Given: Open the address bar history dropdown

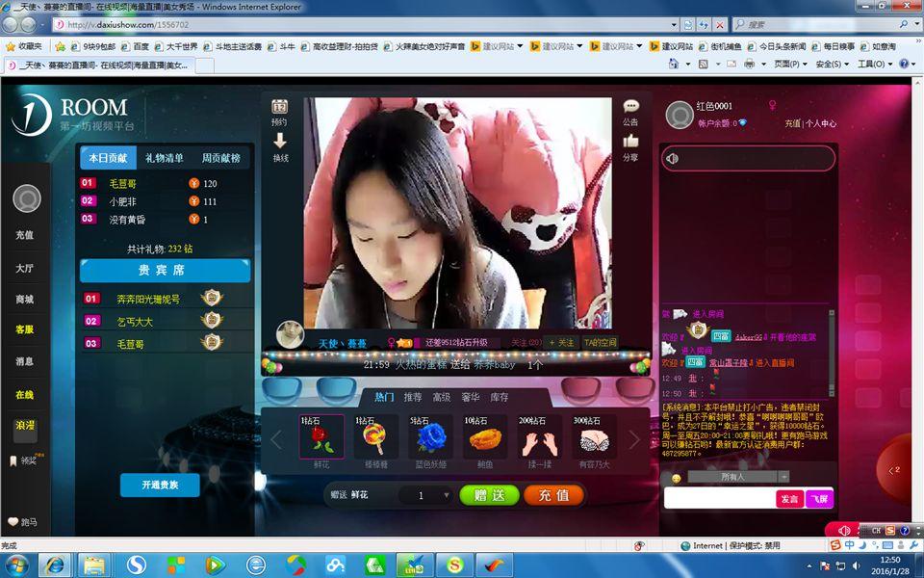Looking at the screenshot, I should (x=674, y=25).
